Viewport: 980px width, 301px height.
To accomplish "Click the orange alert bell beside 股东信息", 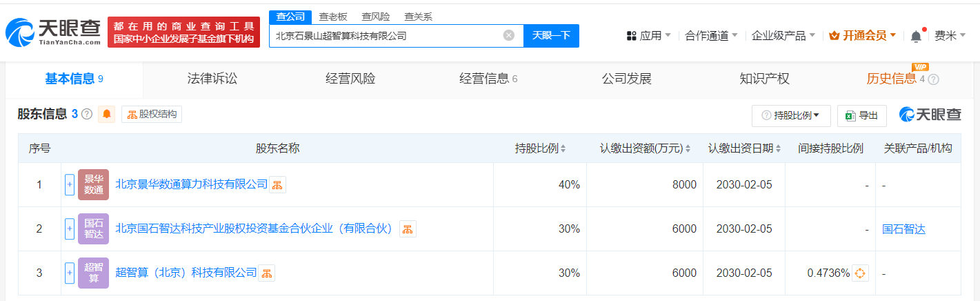I will point(107,115).
